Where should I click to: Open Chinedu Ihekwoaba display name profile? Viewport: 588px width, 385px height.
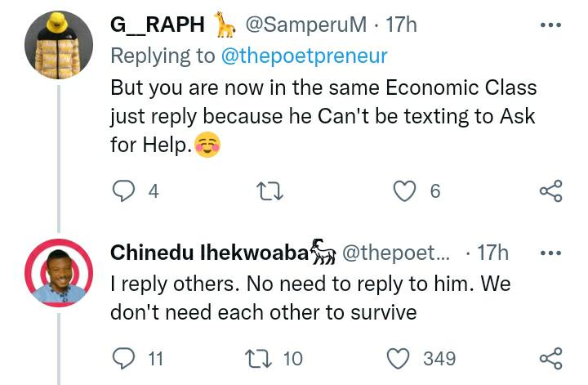[209, 253]
